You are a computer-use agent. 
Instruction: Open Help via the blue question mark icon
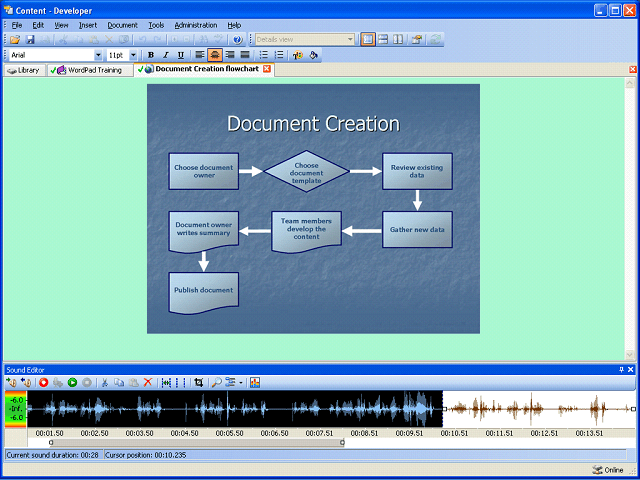pyautogui.click(x=238, y=40)
